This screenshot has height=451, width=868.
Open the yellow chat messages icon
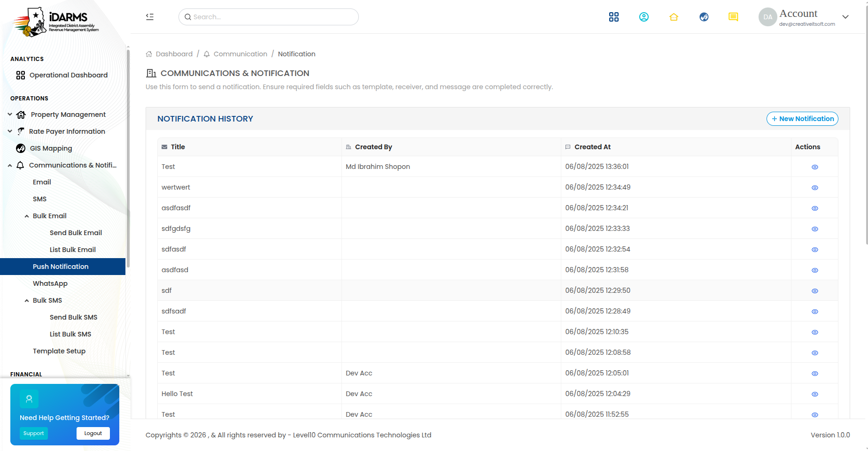click(733, 17)
